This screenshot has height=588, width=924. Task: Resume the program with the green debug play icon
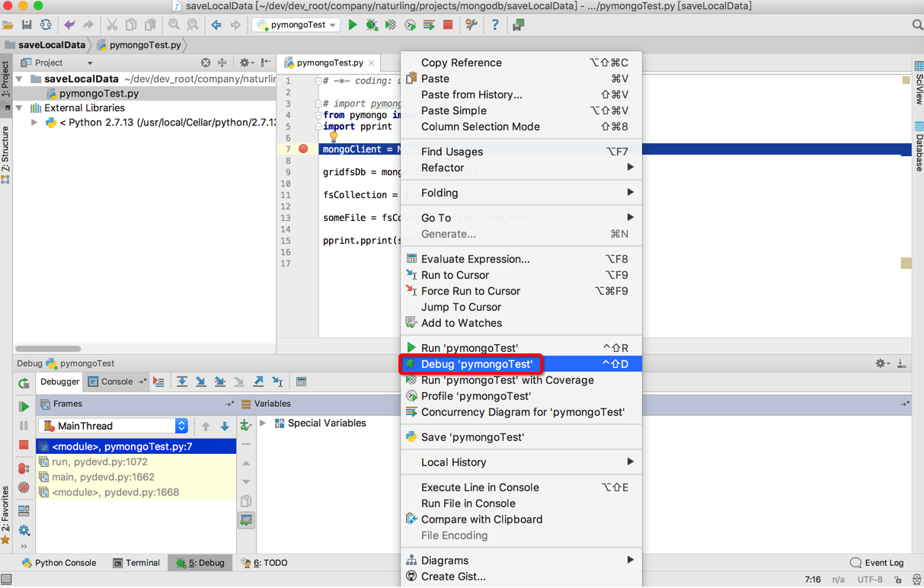coord(24,407)
